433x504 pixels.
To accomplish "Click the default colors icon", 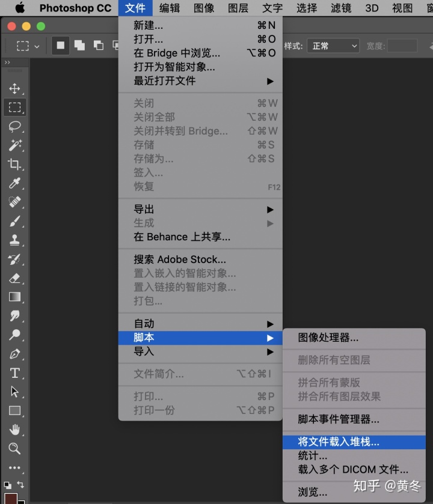I will pyautogui.click(x=7, y=485).
